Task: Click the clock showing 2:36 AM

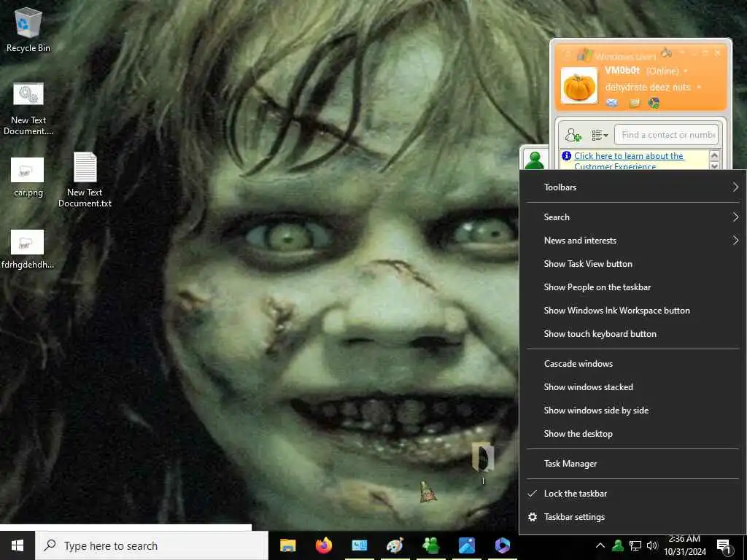Action: pyautogui.click(x=684, y=545)
